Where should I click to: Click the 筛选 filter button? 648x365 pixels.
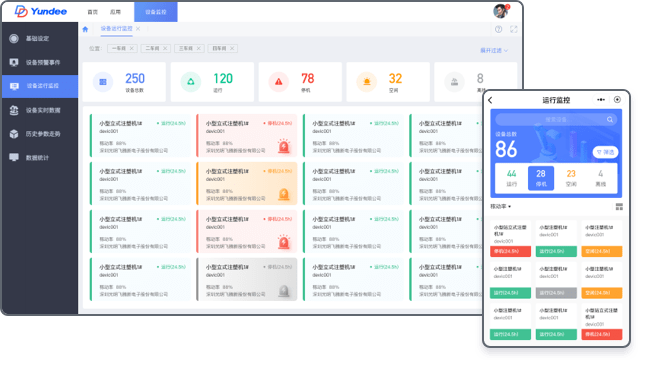(x=605, y=152)
